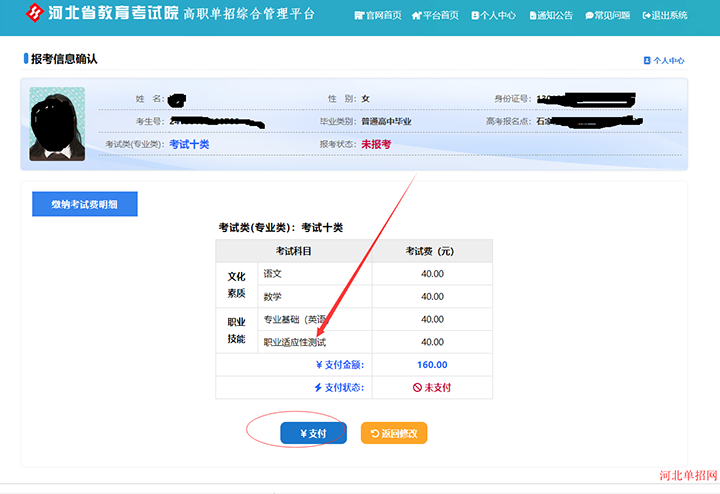This screenshot has width=720, height=494.
Task: Click the house icon for 平台首页
Action: (416, 16)
